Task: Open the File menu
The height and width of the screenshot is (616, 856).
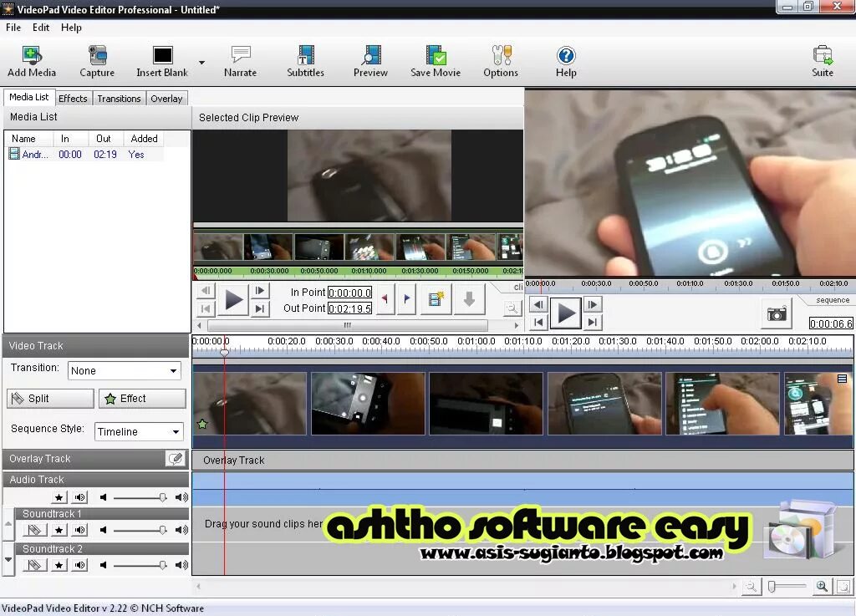Action: tap(13, 28)
